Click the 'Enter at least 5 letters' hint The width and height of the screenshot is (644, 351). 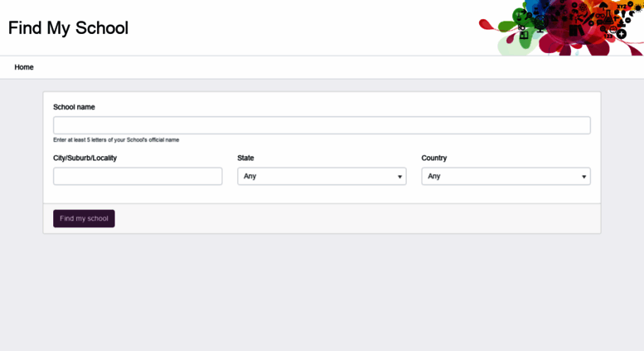point(116,139)
